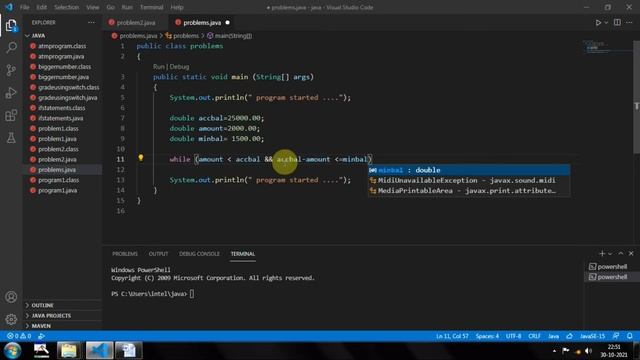Image resolution: width=640 pixels, height=360 pixels.
Task: Expand the OUTLINE section
Action: click(x=62, y=305)
